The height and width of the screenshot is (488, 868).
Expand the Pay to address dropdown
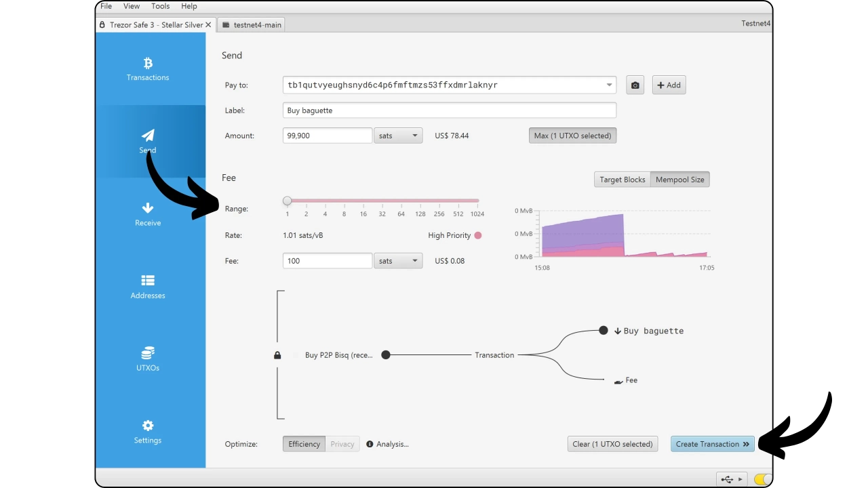pyautogui.click(x=609, y=85)
